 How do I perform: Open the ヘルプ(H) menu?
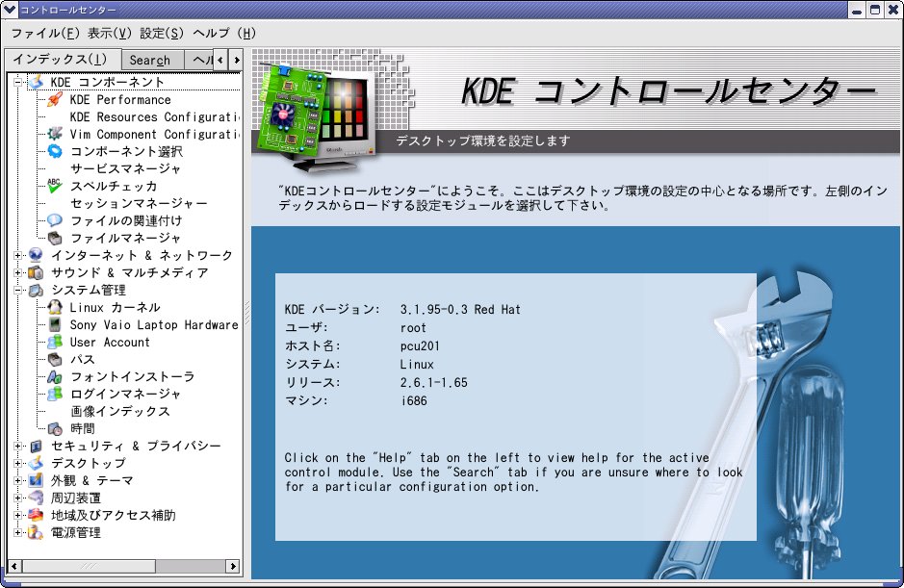[x=224, y=34]
